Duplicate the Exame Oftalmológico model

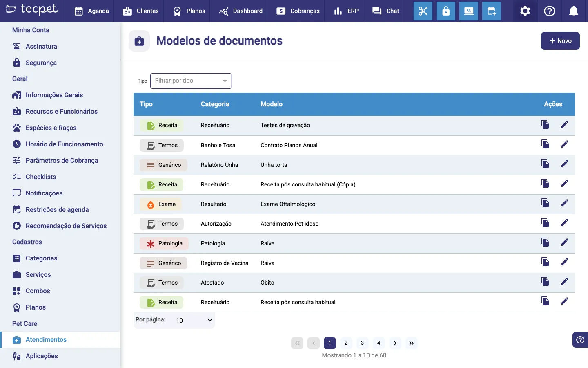(x=545, y=203)
